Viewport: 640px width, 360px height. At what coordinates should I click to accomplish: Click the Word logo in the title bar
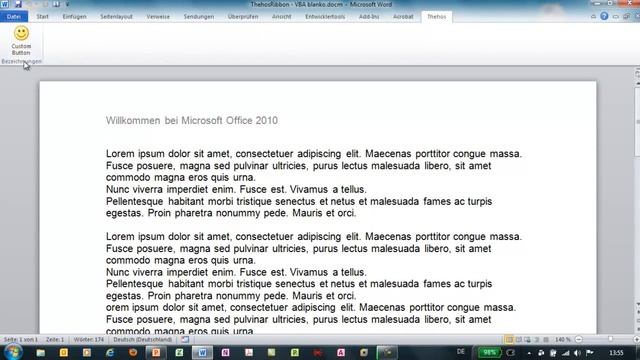click(4, 4)
